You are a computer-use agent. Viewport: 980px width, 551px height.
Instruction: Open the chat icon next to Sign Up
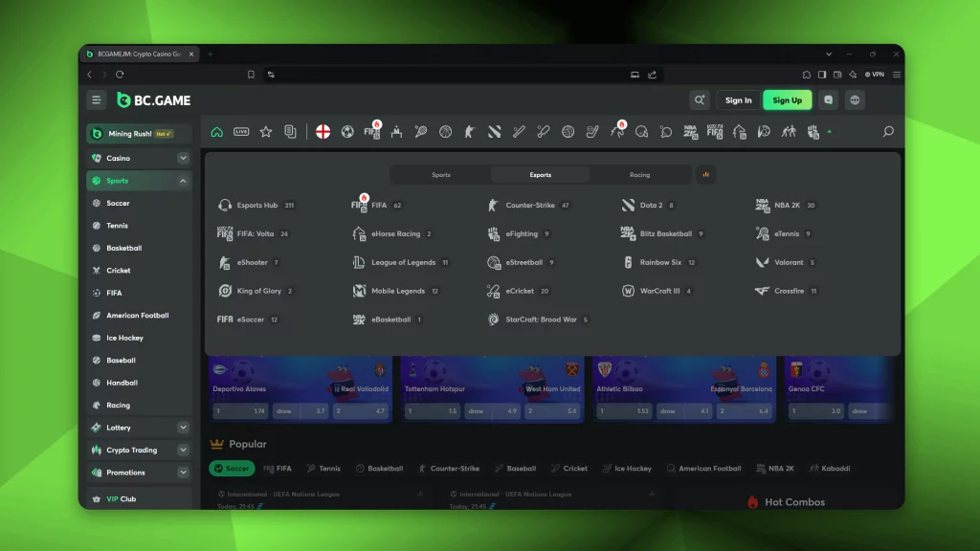[x=828, y=99]
